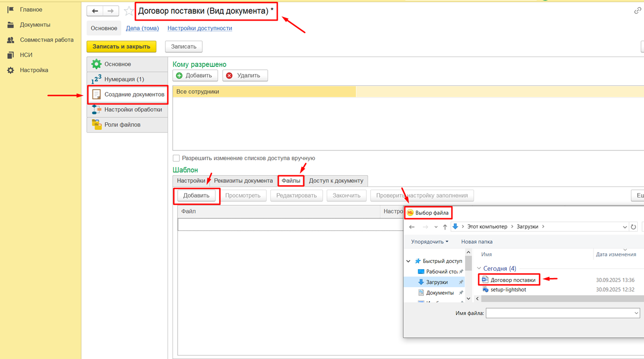
Task: Click the Файл column header in the template table
Action: [x=279, y=212]
